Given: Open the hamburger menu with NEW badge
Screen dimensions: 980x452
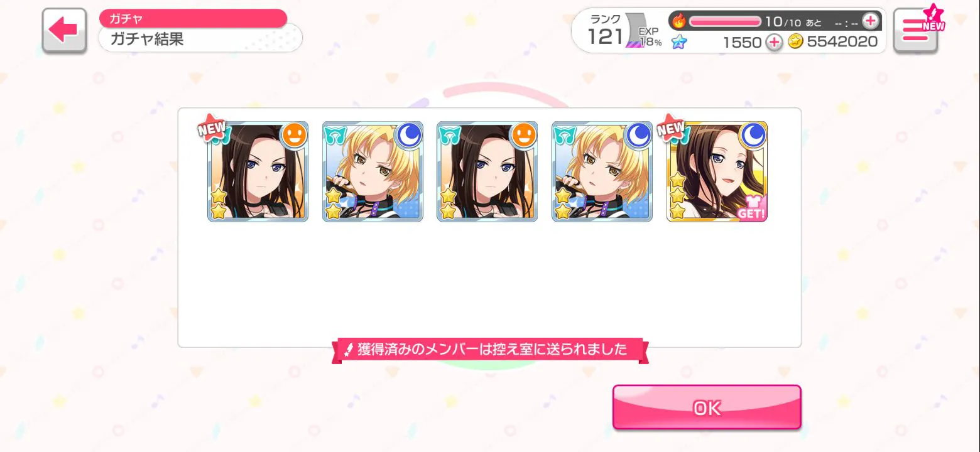Looking at the screenshot, I should 915,30.
